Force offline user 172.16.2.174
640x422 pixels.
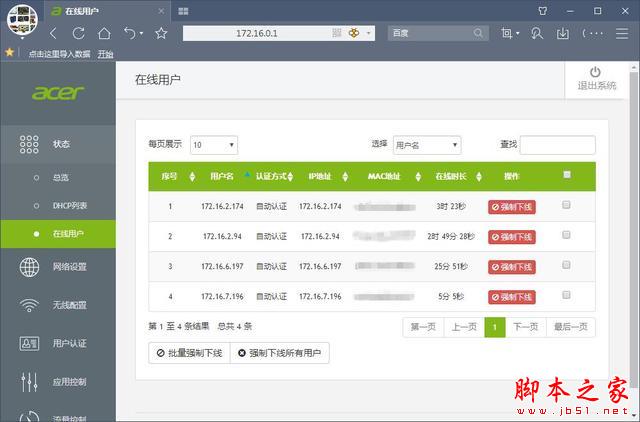[x=512, y=207]
